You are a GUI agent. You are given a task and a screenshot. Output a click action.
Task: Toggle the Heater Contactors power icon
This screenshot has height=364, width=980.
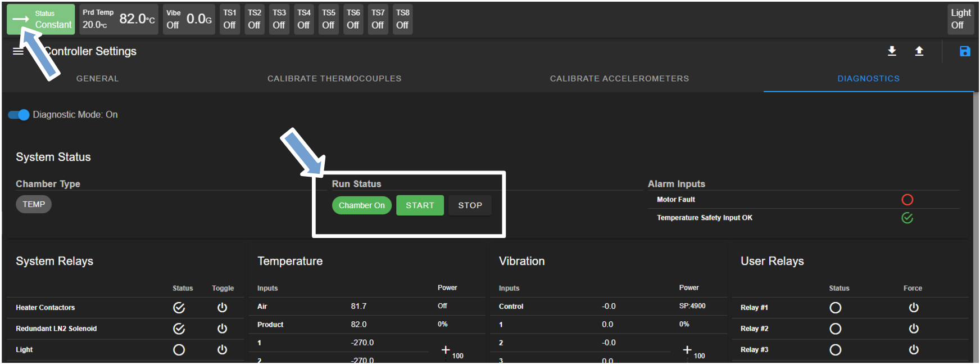(x=223, y=308)
